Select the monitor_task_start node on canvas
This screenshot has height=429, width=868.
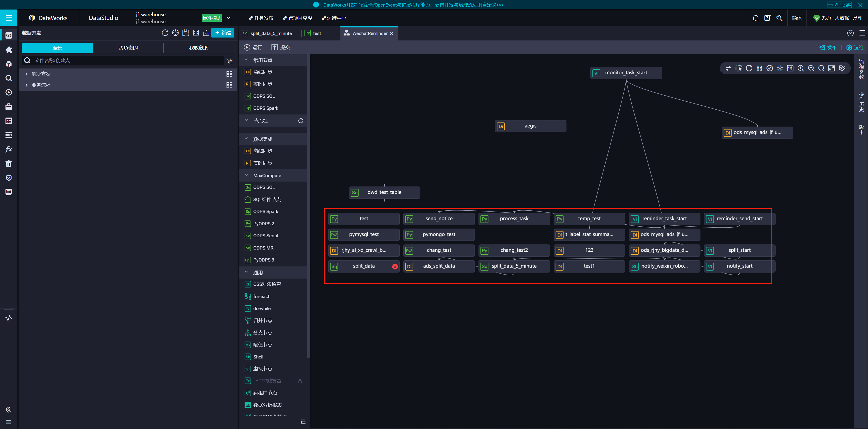(626, 73)
